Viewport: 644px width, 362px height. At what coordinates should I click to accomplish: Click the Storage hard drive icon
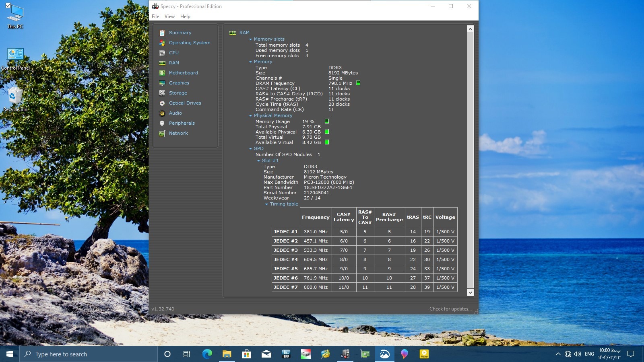pos(162,93)
